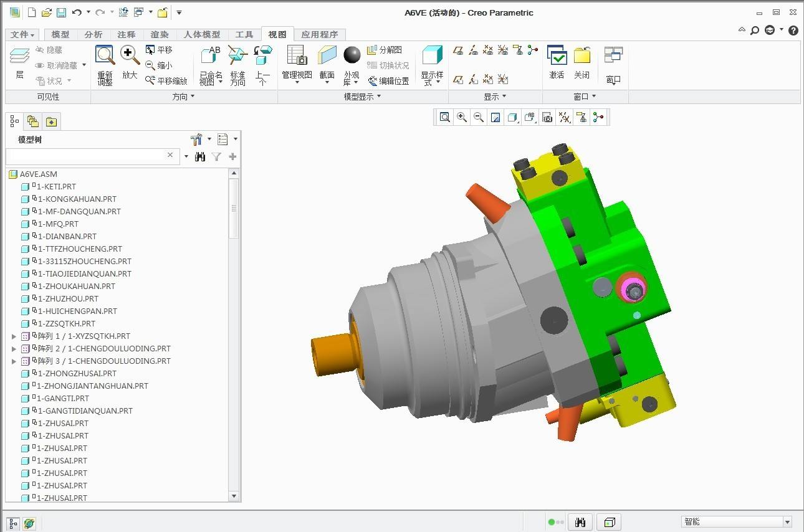This screenshot has height=532, width=804.
Task: Click the model tree vertical scrollbar thumb
Action: coord(234,209)
